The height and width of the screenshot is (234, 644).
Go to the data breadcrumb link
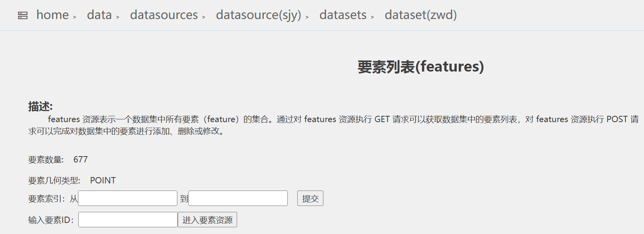click(x=99, y=15)
